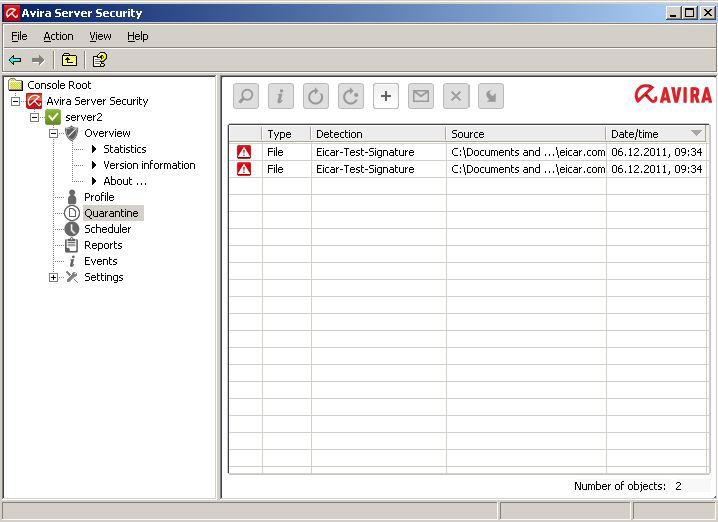The height and width of the screenshot is (522, 718).
Task: Maximize the Avira Server Security window
Action: click(x=688, y=13)
